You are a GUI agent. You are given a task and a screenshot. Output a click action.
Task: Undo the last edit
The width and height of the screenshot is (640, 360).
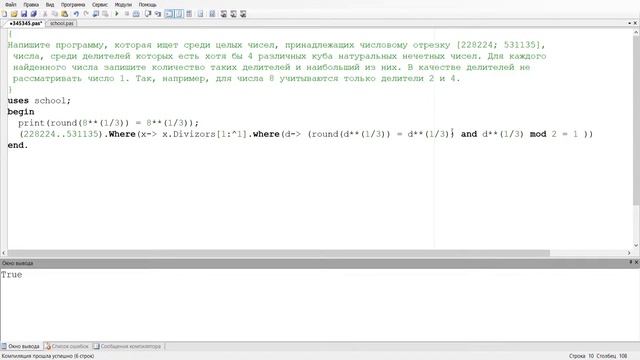tap(76, 14)
